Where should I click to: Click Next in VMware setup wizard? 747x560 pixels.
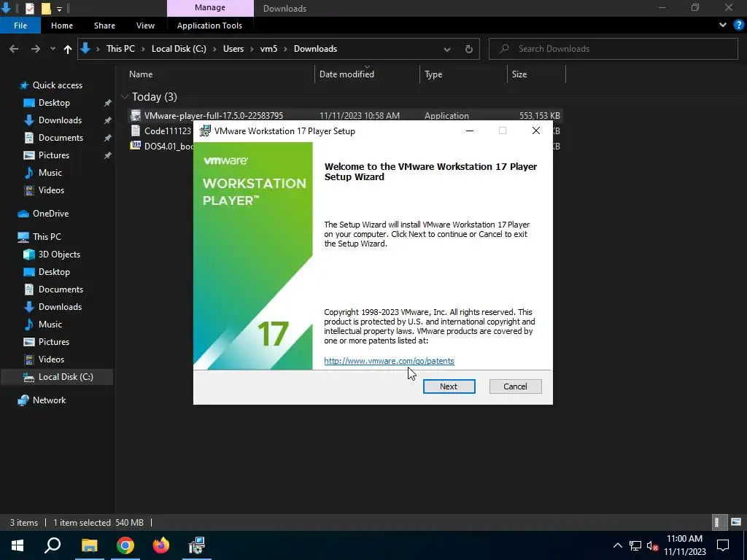click(449, 386)
